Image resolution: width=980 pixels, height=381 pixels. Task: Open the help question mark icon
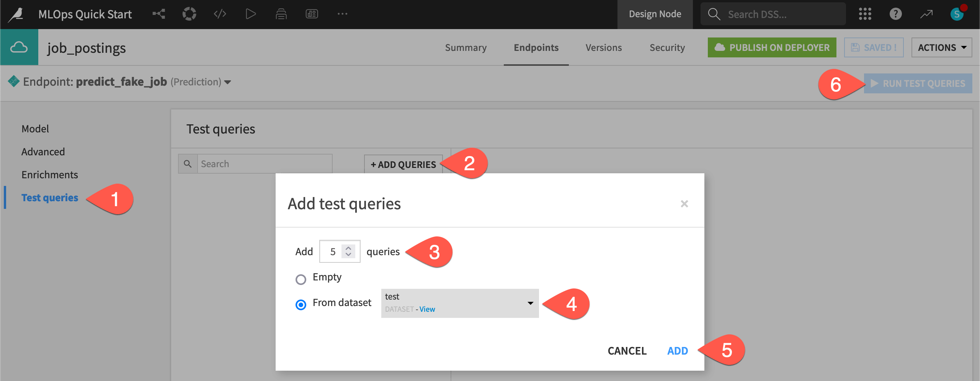point(895,14)
